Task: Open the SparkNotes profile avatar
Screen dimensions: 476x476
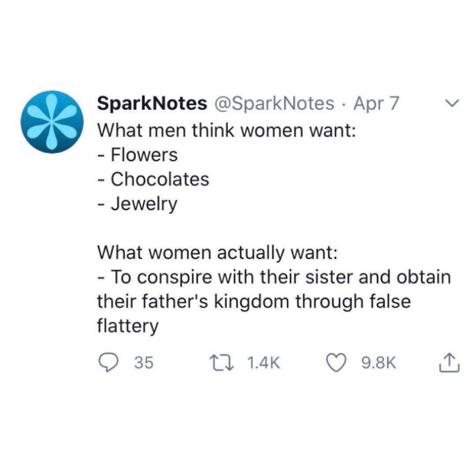Action: point(52,122)
